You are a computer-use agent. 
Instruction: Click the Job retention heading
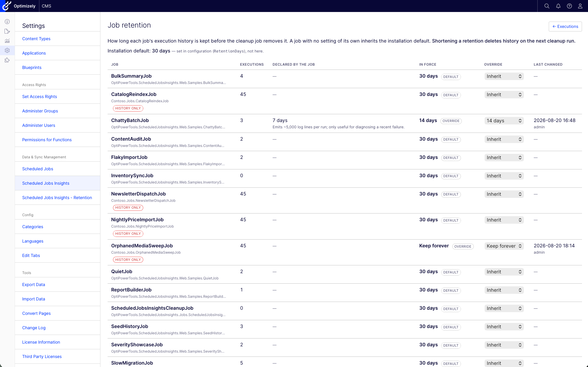[x=129, y=25]
